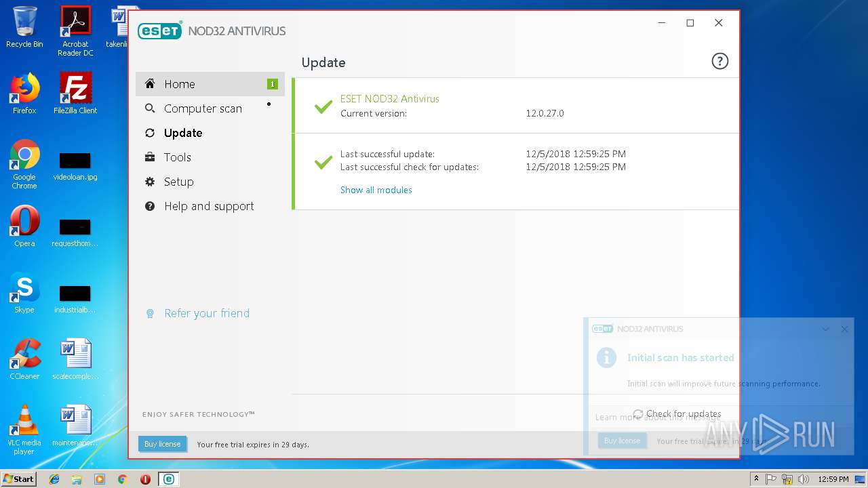
Task: Click the Check for updates button
Action: (677, 413)
